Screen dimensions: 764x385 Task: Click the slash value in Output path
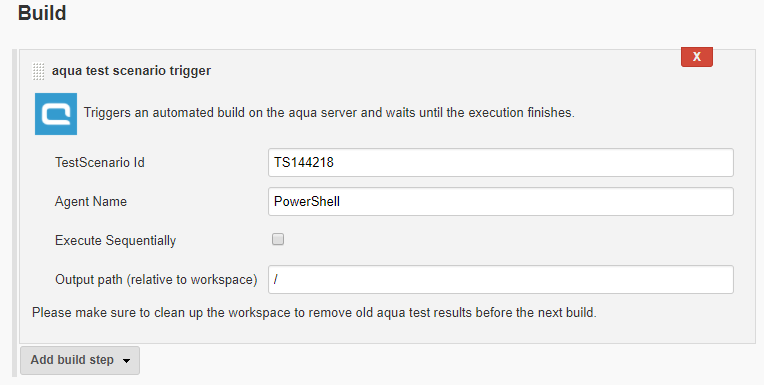coord(276,279)
